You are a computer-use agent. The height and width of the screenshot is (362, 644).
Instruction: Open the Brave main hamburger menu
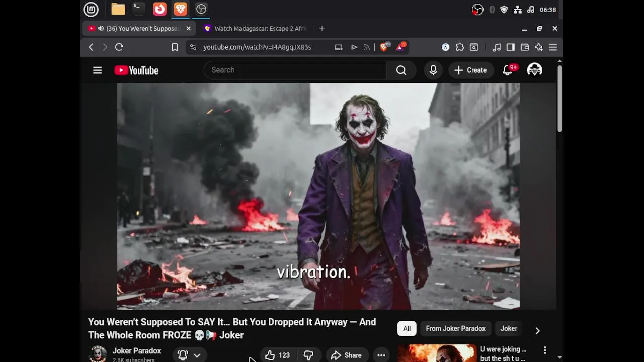coord(553,47)
